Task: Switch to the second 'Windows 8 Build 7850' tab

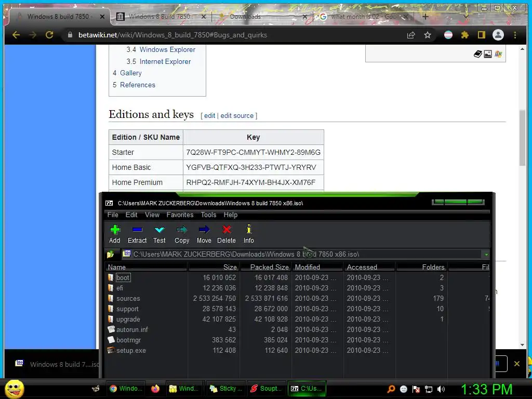Action: click(159, 16)
